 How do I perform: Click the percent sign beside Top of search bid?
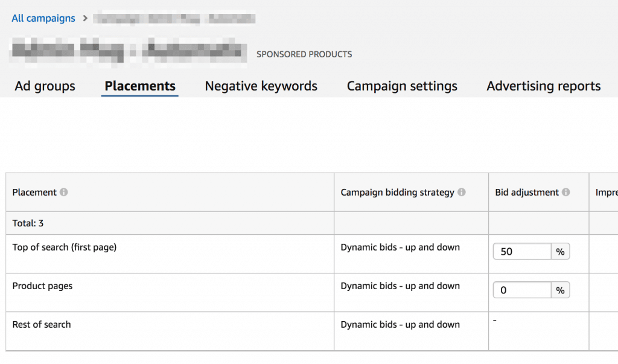coord(561,252)
